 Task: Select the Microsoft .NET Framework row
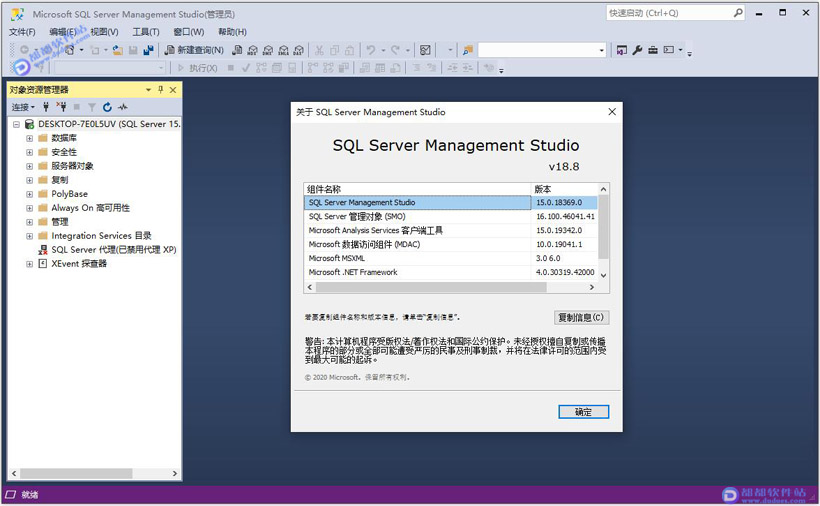450,272
